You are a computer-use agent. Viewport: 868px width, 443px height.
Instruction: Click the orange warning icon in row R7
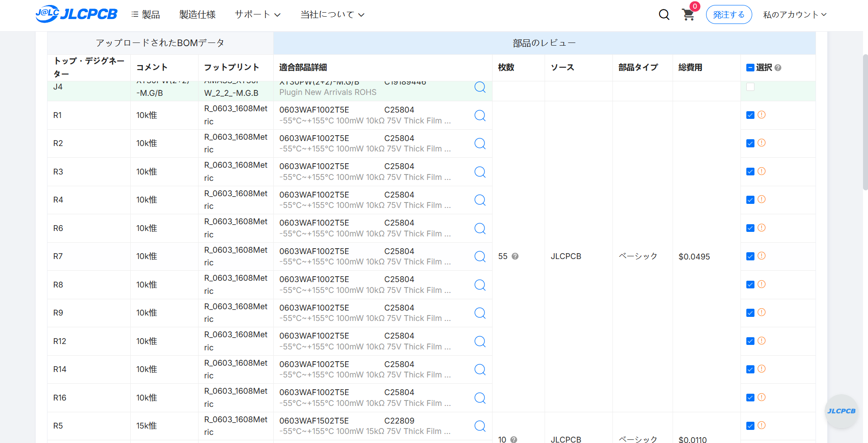coord(762,256)
